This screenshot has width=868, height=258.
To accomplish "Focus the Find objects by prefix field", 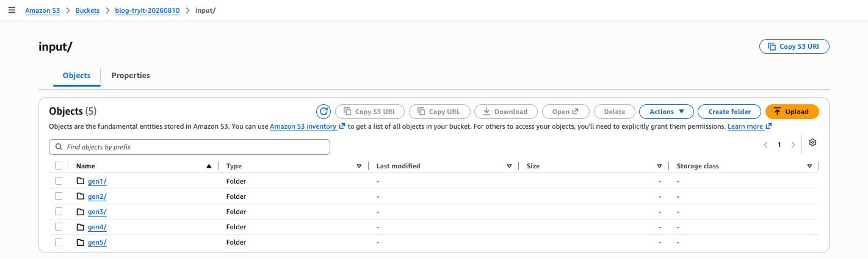I will 189,147.
